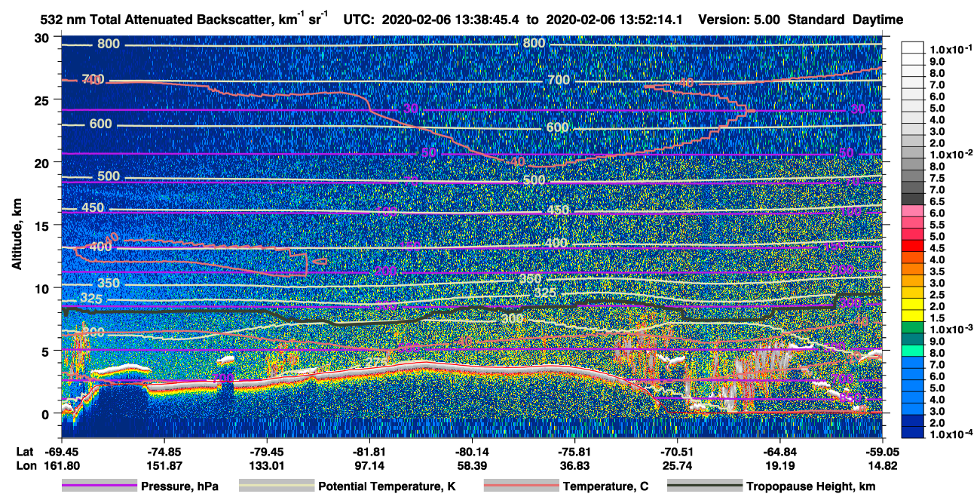Click the pale yellow Potential Temperature line sample
Image resolution: width=980 pixels, height=503 pixels.
coord(276,486)
